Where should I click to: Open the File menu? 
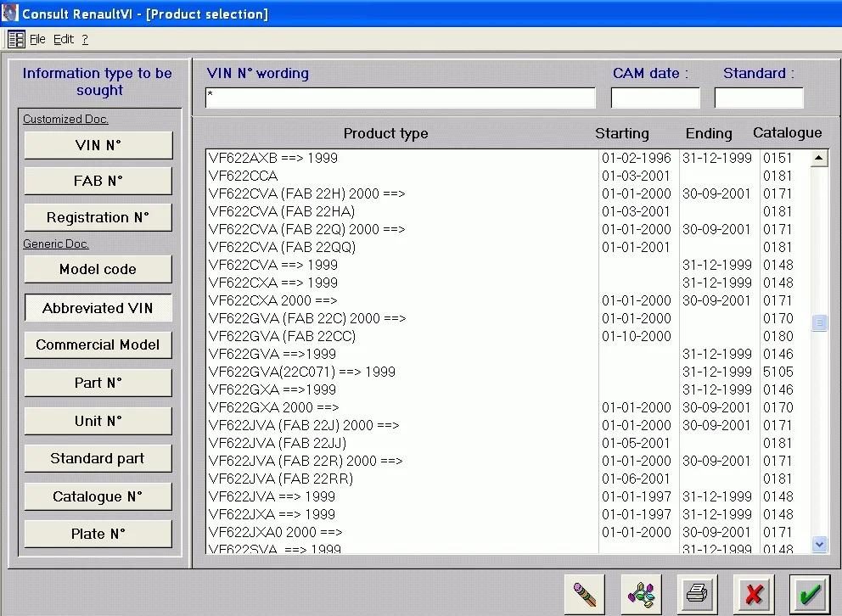coord(37,39)
